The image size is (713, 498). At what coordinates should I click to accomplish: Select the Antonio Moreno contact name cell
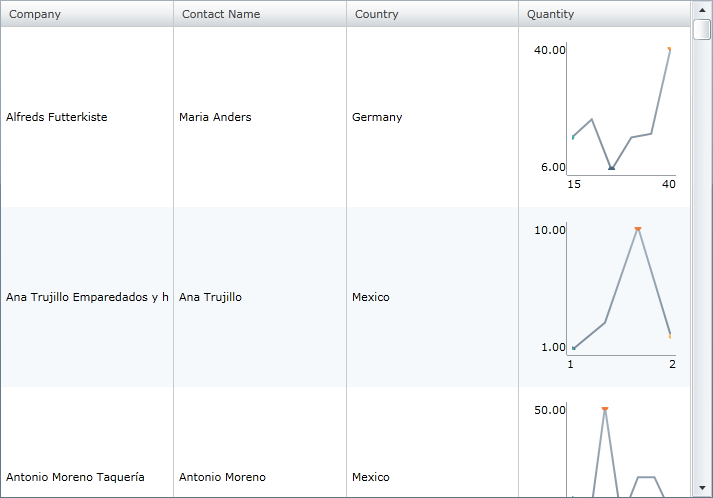click(x=222, y=477)
